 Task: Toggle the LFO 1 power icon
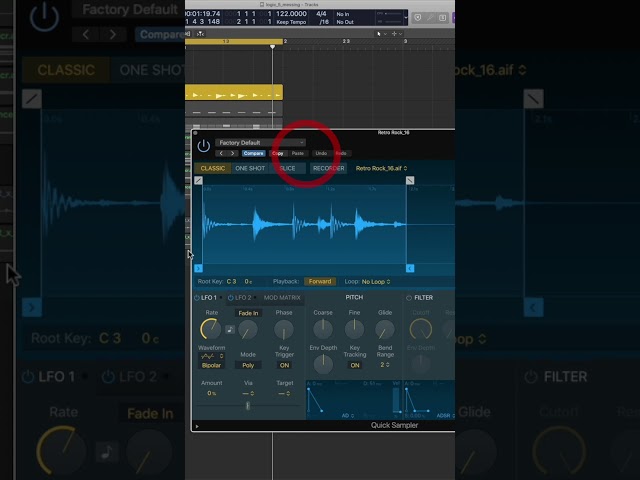point(197,298)
